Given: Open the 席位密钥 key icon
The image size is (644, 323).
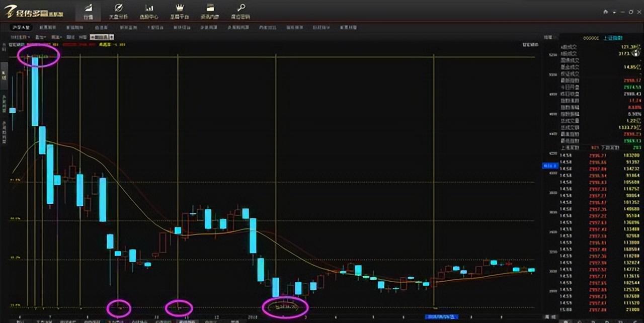Looking at the screenshot, I should (x=241, y=11).
